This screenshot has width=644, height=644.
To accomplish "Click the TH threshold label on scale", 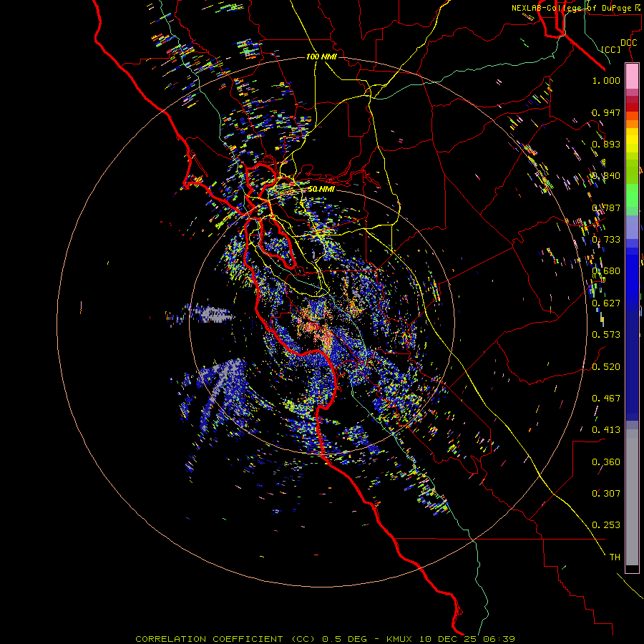I will (615, 557).
